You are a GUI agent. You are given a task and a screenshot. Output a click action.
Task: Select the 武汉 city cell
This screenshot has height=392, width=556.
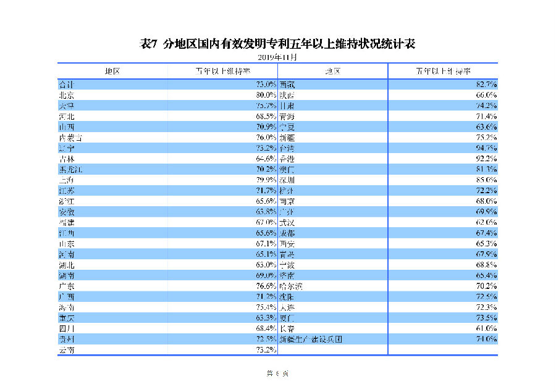click(287, 222)
